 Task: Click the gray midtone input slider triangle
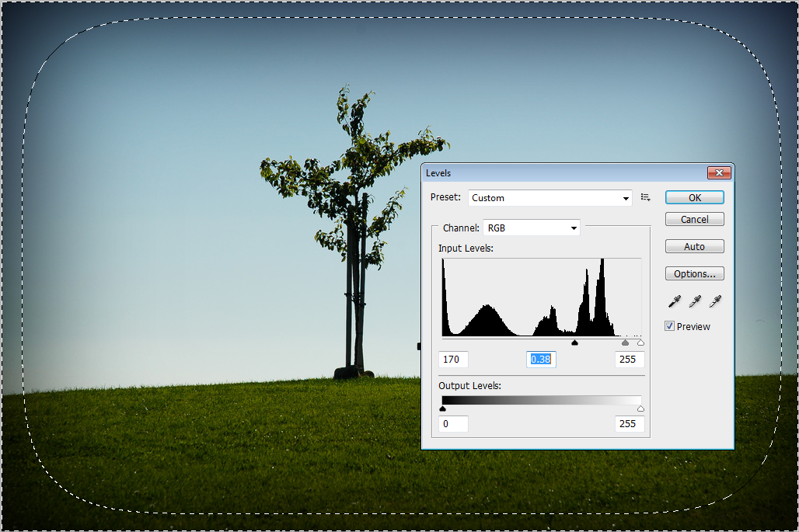625,342
